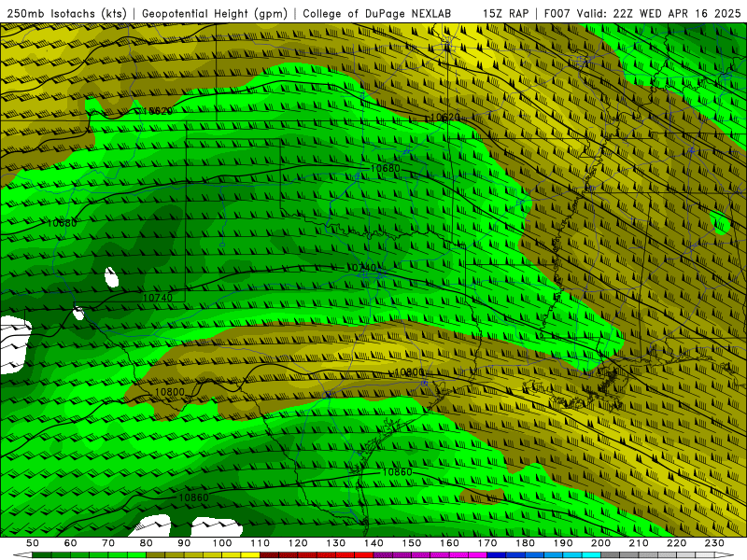The width and height of the screenshot is (747, 560).
Task: Click the 'College of DuPage NEXLAB' label
Action: [x=377, y=14]
